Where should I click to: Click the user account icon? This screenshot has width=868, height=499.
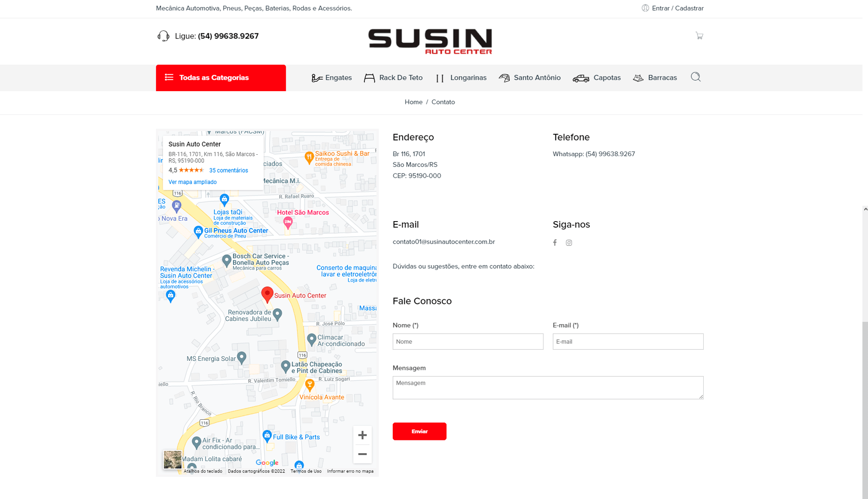(645, 8)
